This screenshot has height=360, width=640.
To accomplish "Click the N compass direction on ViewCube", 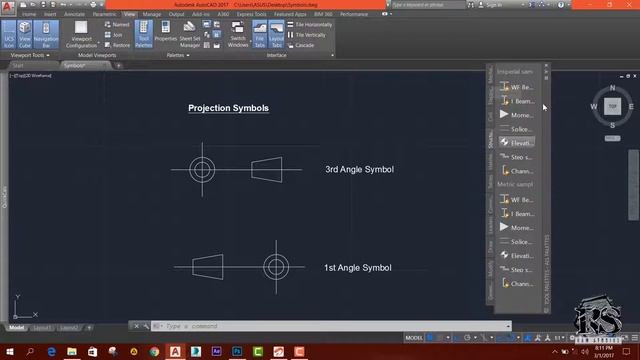I will (612, 87).
